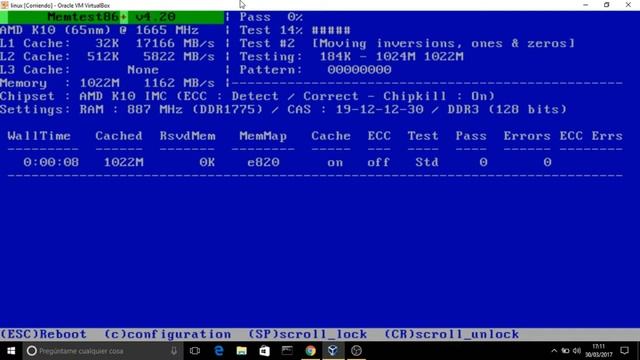The image size is (640, 360).
Task: Minimize the VirtualBox window
Action: [x=586, y=5]
